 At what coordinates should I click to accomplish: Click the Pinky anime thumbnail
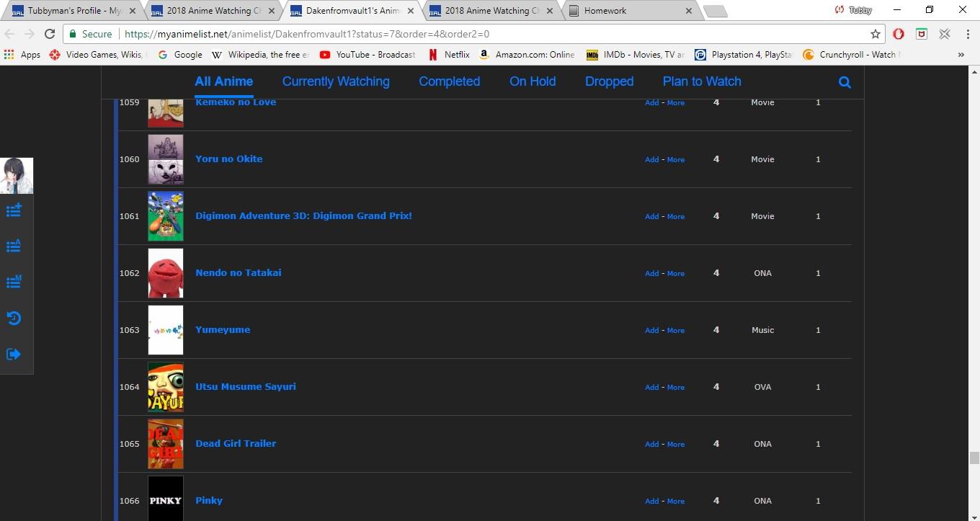pos(166,498)
